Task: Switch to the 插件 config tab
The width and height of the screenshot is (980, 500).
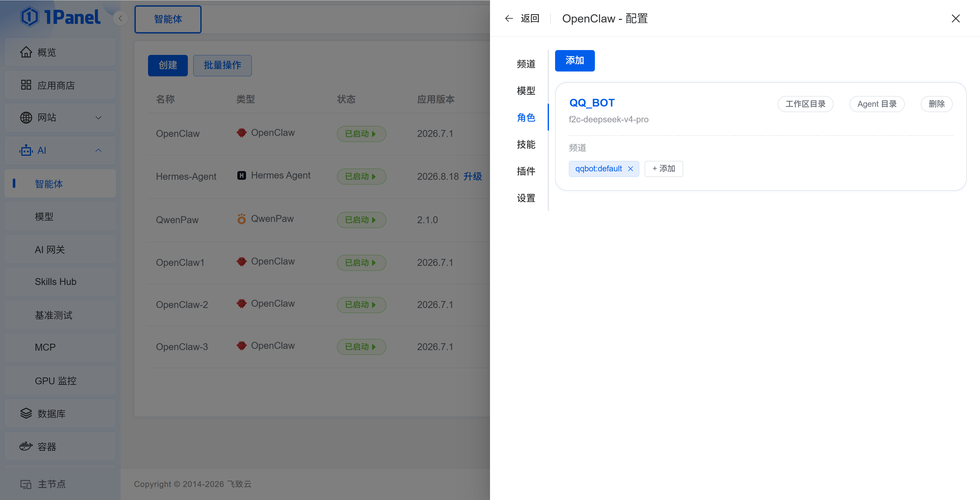Action: (526, 171)
